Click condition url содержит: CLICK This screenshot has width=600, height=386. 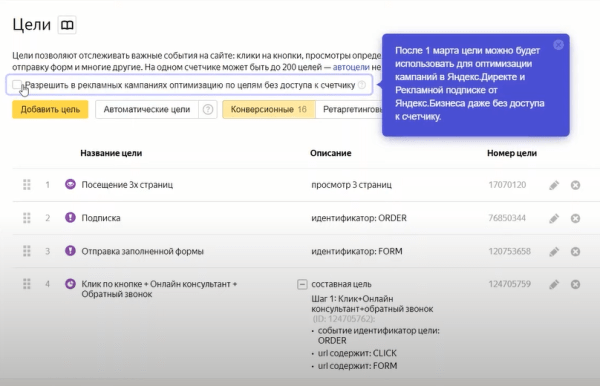click(357, 353)
